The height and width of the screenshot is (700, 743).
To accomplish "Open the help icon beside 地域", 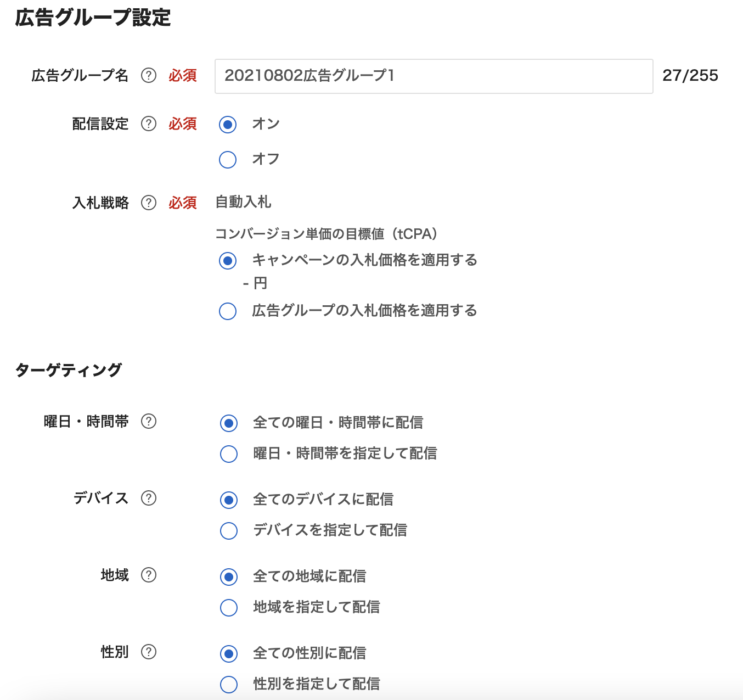I will [149, 575].
